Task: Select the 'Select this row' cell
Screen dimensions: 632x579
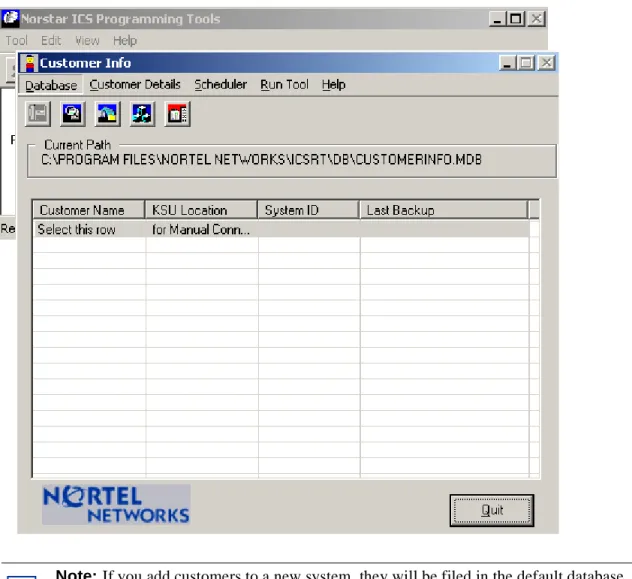Action: (x=89, y=229)
